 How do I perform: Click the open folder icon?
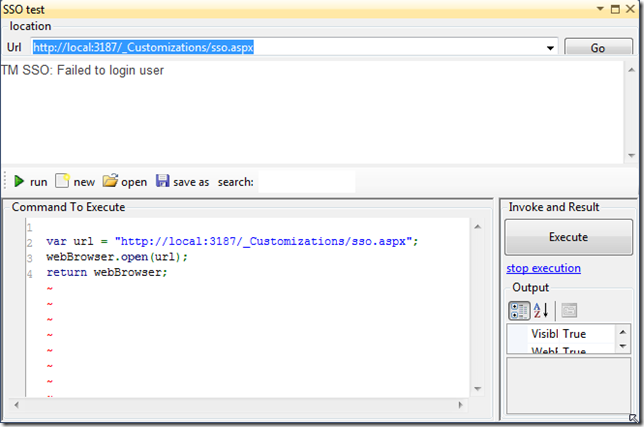click(110, 181)
